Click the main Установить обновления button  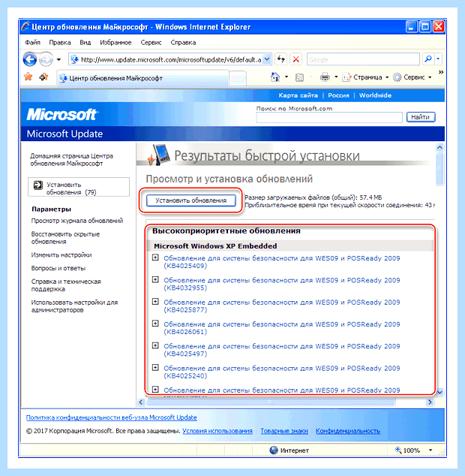tap(190, 200)
